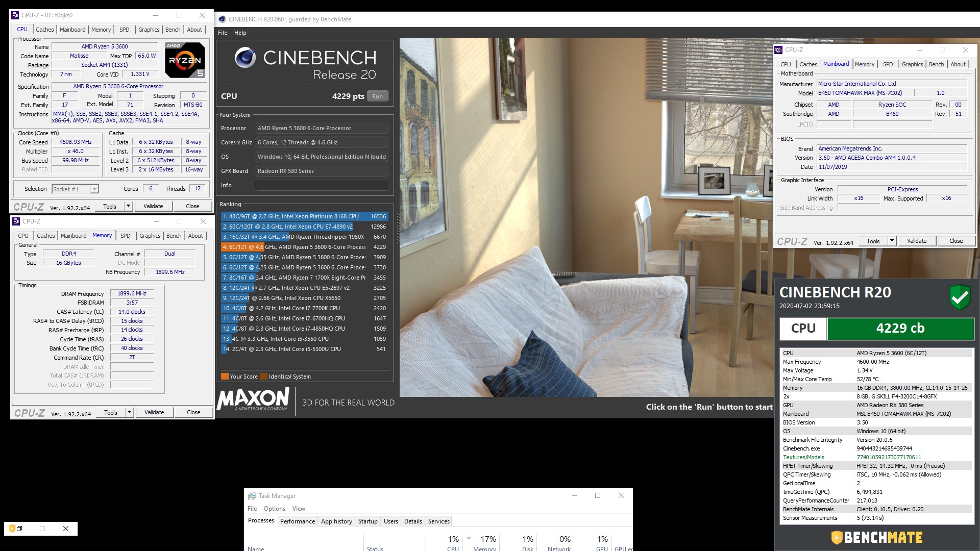Click the MAXON company logo
This screenshot has height=551, width=980.
pos(253,398)
